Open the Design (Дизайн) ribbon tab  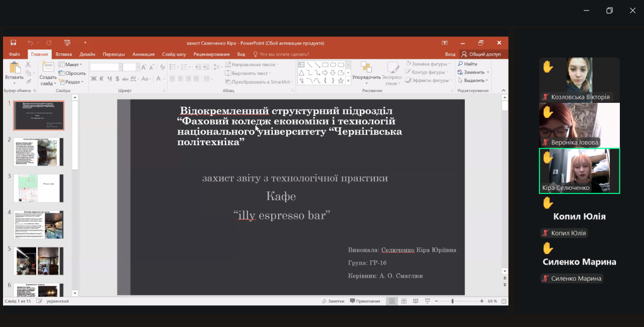(87, 54)
